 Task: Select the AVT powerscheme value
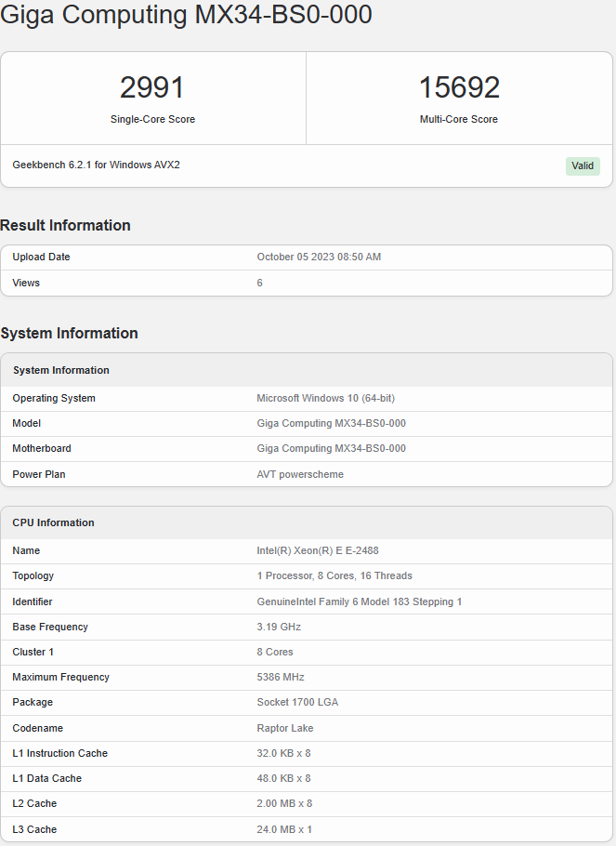click(x=300, y=474)
